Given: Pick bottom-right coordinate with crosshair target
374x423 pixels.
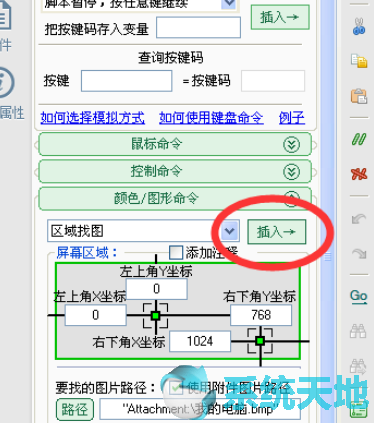Looking at the screenshot, I should [x=260, y=341].
